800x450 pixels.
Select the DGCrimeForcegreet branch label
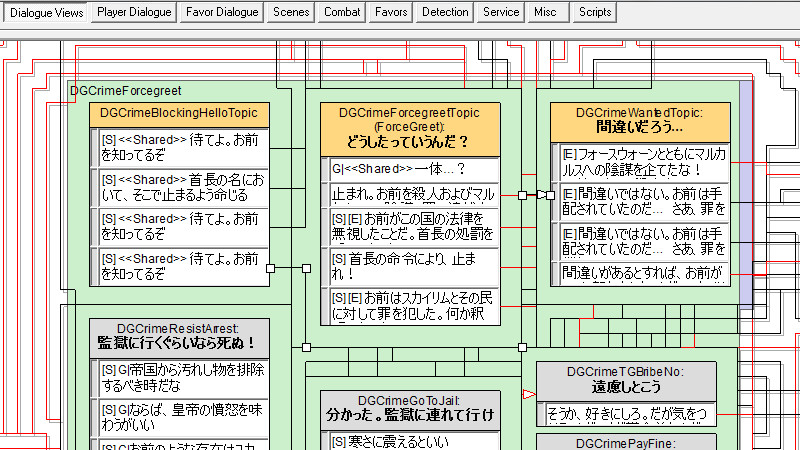pyautogui.click(x=126, y=91)
